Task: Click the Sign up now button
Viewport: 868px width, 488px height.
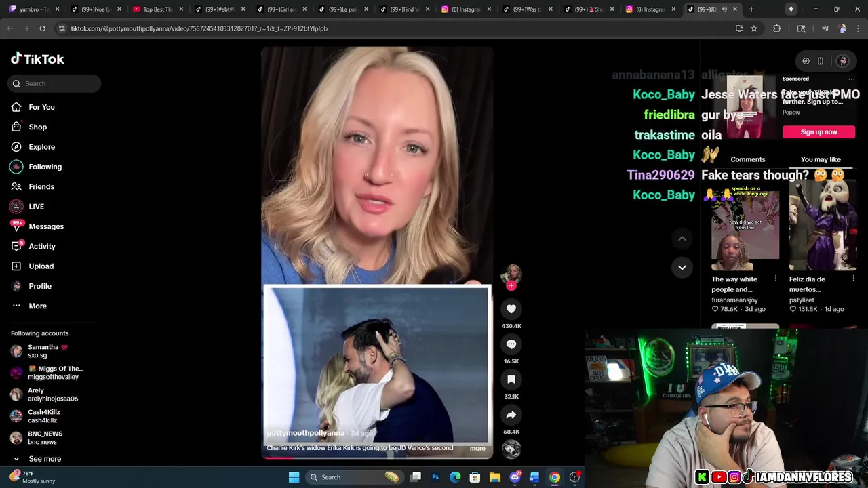Action: click(x=818, y=132)
